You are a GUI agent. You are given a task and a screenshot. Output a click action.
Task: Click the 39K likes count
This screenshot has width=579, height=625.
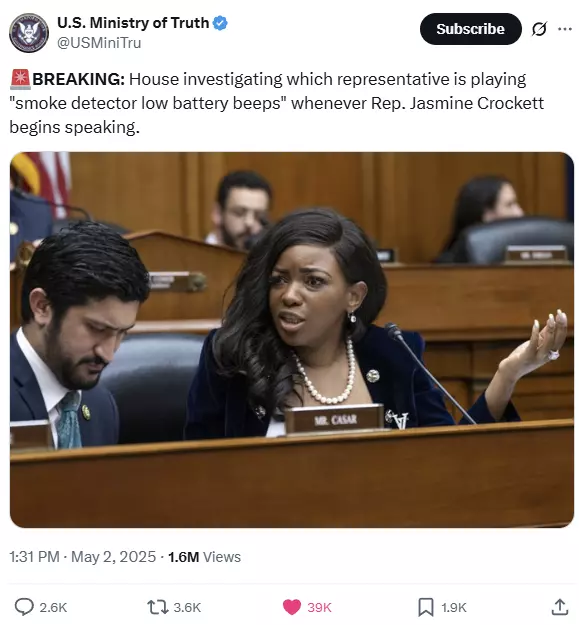click(319, 607)
